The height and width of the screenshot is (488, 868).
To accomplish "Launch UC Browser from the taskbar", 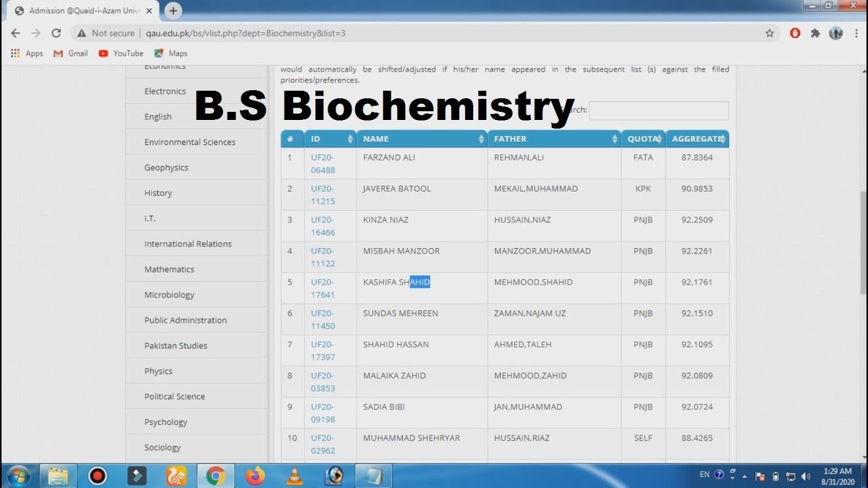I will (176, 476).
